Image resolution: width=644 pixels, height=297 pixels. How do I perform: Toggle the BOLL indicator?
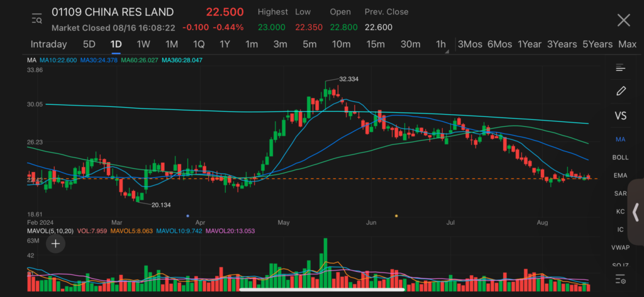click(x=621, y=157)
